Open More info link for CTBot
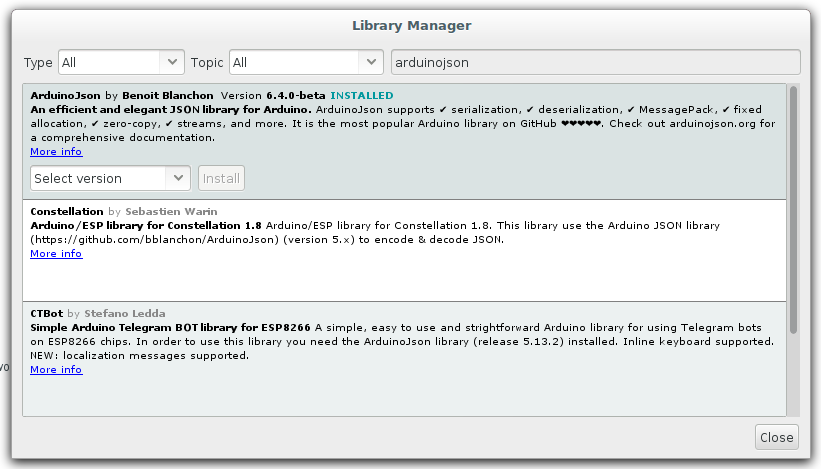This screenshot has width=821, height=469. pos(56,370)
